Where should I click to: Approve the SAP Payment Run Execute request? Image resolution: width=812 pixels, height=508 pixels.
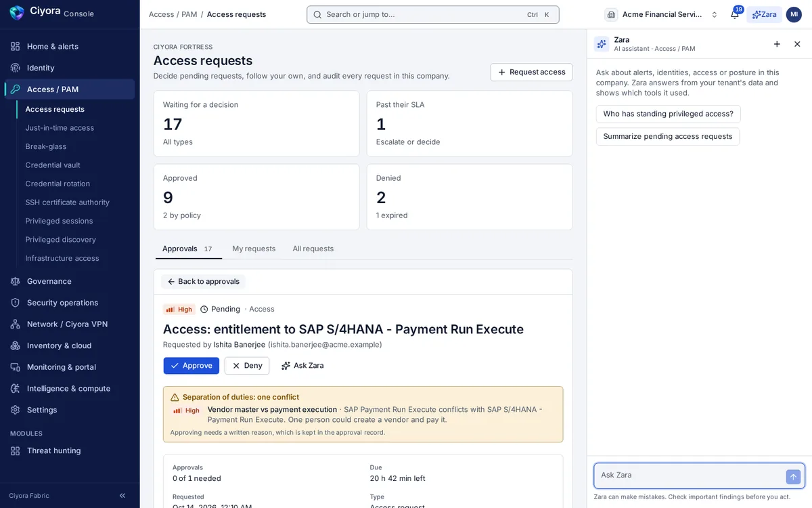pyautogui.click(x=191, y=366)
